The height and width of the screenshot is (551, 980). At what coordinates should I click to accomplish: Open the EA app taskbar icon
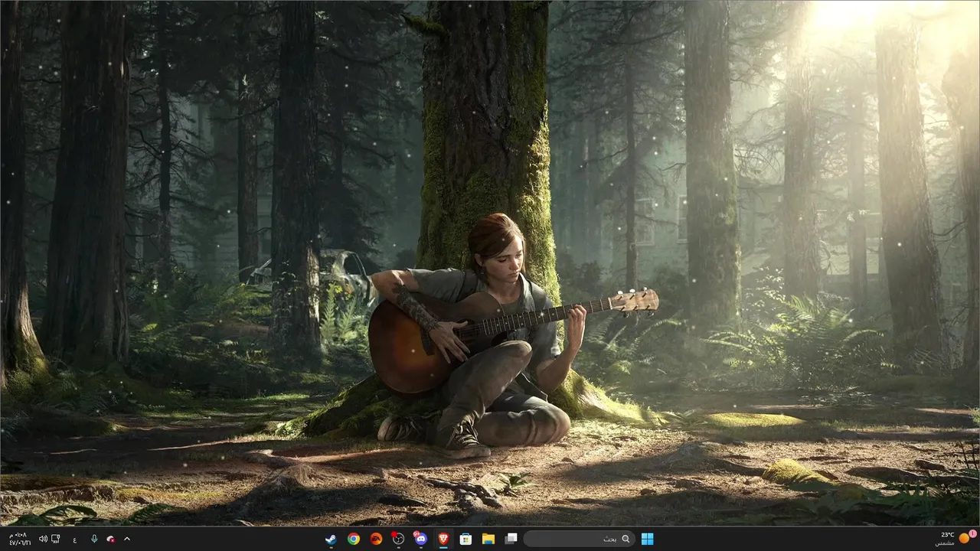[x=376, y=539]
